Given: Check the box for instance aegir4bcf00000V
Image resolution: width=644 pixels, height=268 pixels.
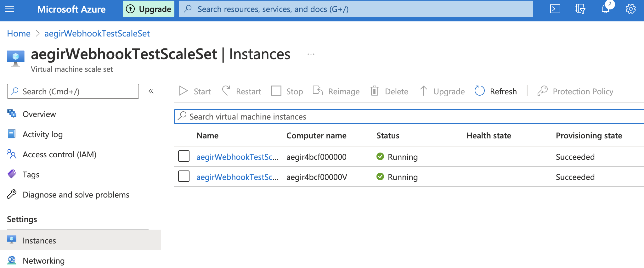Looking at the screenshot, I should click(184, 176).
